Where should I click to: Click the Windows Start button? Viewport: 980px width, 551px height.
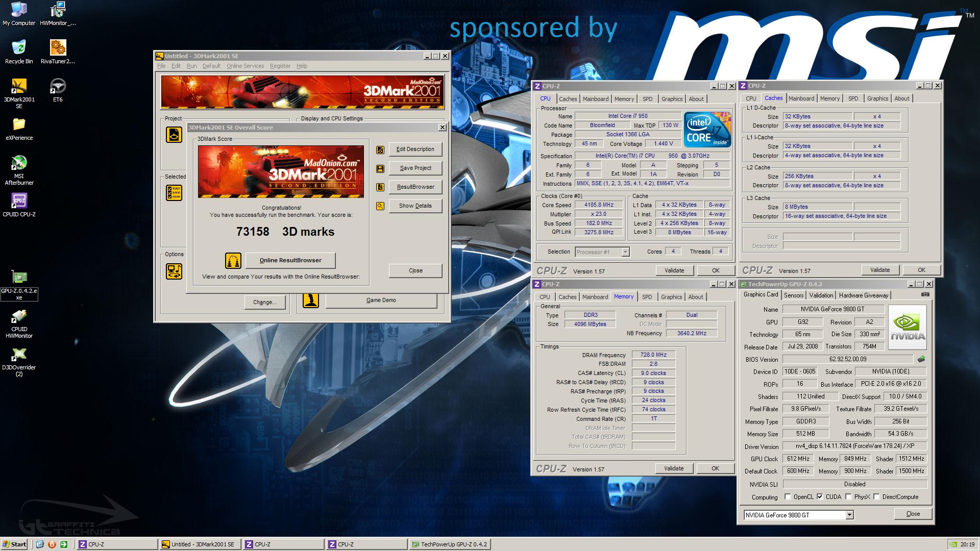14,544
